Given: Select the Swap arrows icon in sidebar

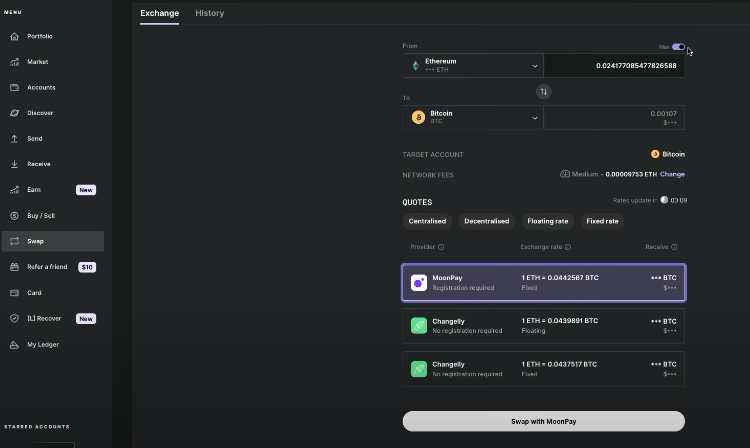Looking at the screenshot, I should [14, 241].
